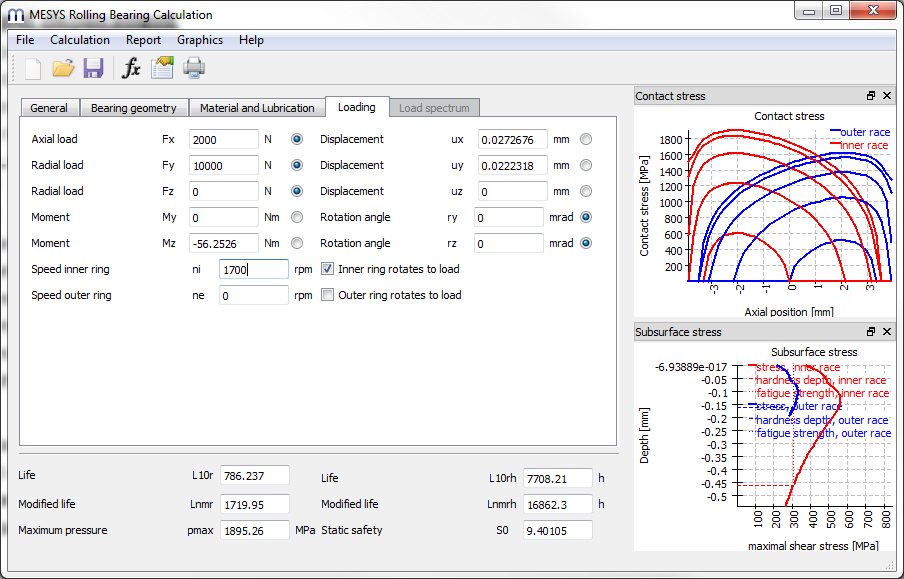Screen dimensions: 904x579
Task: Switch to the Bearing geometry tab
Action: 133,108
